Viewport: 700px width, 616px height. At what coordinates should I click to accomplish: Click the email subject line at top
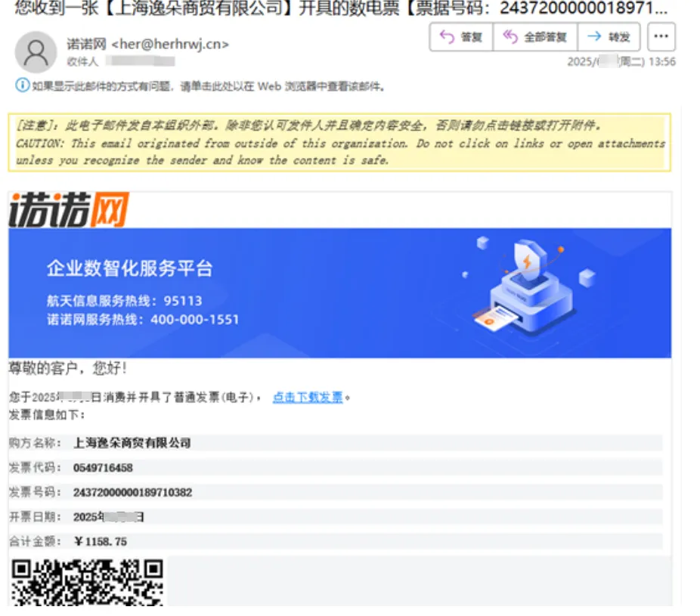340,9
